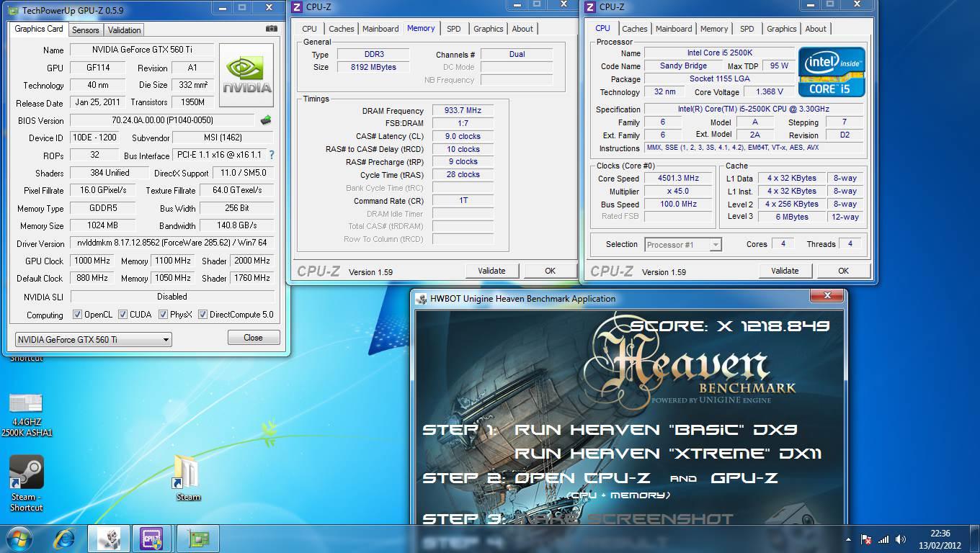Toggle the PhysX checkbox in GPU-Z
Viewport: 980px width, 553px height.
[164, 315]
